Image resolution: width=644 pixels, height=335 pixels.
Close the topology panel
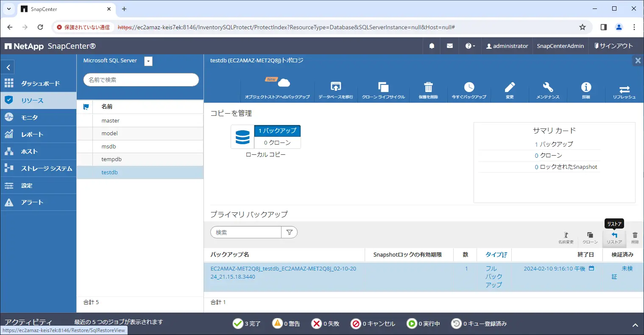[638, 61]
